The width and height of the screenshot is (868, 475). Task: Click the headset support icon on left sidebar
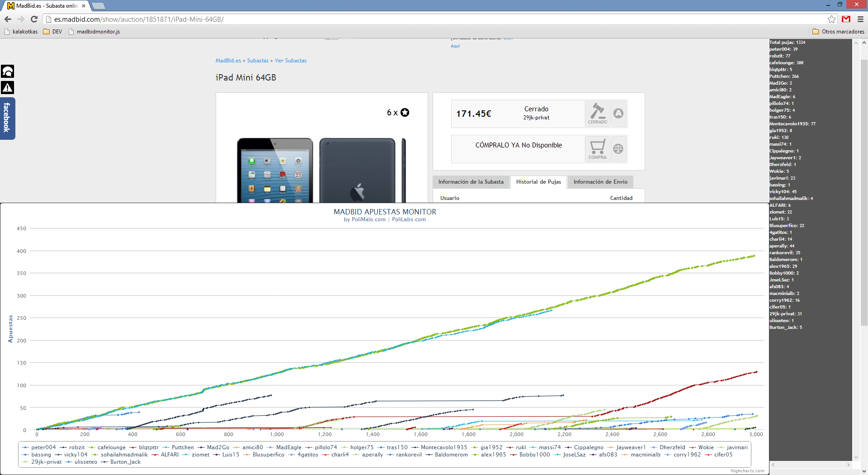[x=8, y=71]
